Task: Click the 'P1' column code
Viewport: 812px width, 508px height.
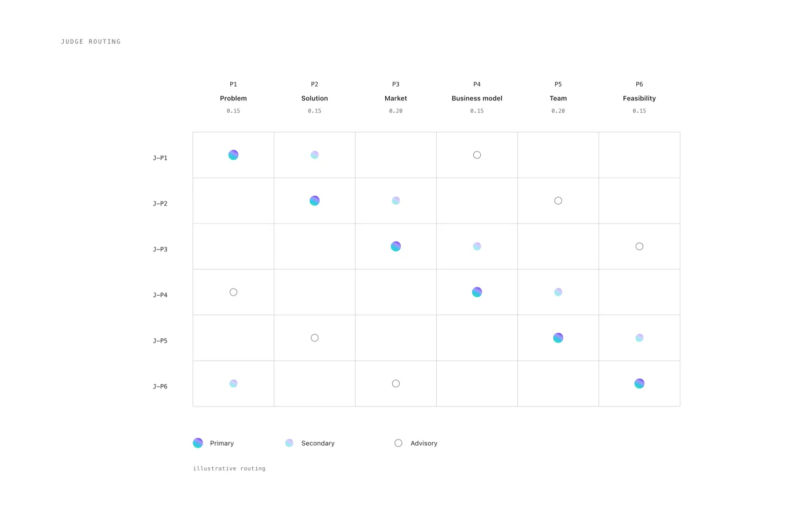Action: click(233, 84)
